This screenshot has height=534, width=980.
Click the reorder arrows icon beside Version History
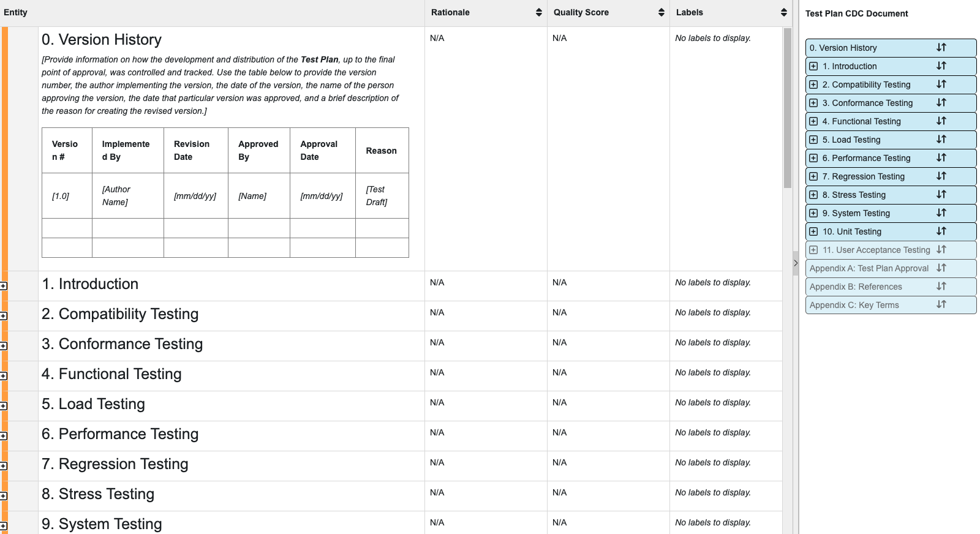pyautogui.click(x=941, y=48)
